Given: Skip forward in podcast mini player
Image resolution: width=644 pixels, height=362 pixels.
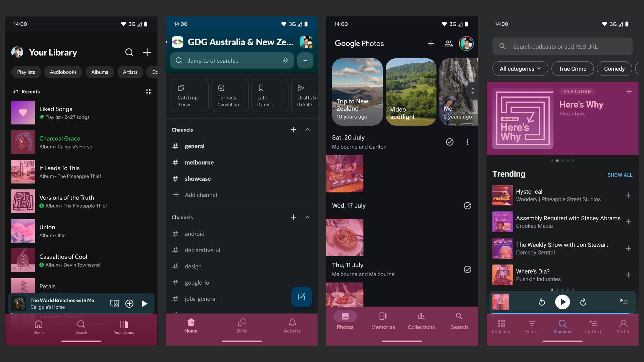Looking at the screenshot, I should coord(583,302).
